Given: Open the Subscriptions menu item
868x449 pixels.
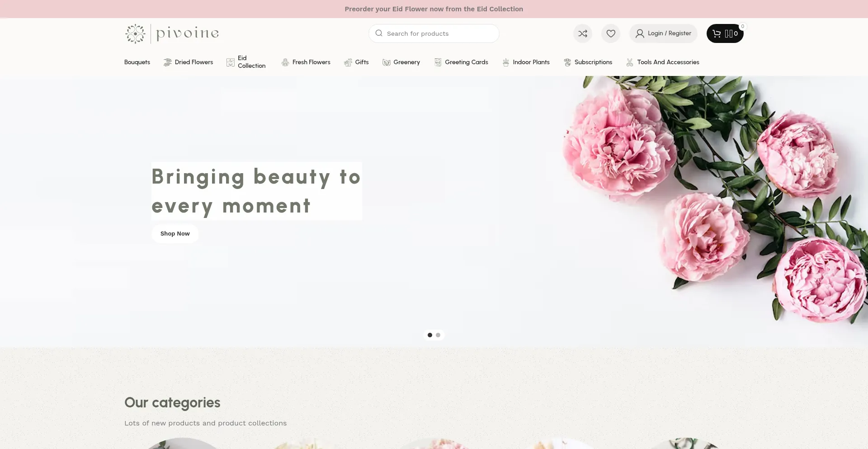Looking at the screenshot, I should [x=593, y=62].
